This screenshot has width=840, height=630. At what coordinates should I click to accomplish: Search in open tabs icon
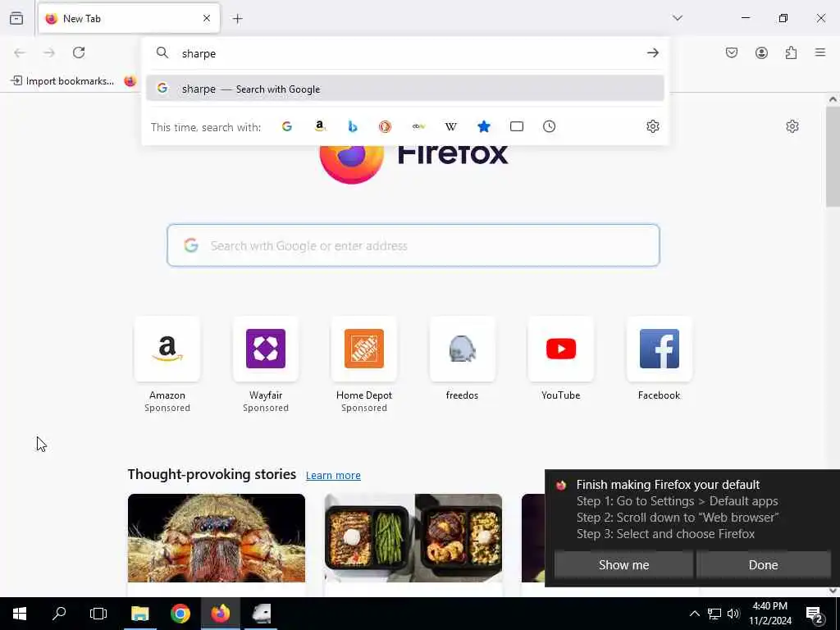tap(517, 126)
